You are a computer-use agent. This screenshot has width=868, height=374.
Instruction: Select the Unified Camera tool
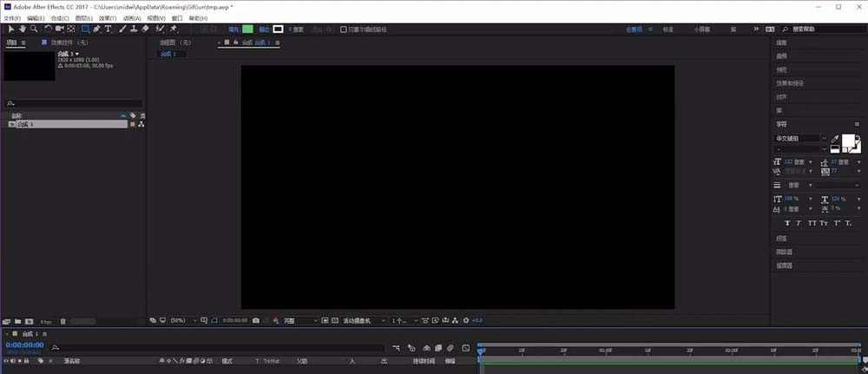click(x=60, y=29)
